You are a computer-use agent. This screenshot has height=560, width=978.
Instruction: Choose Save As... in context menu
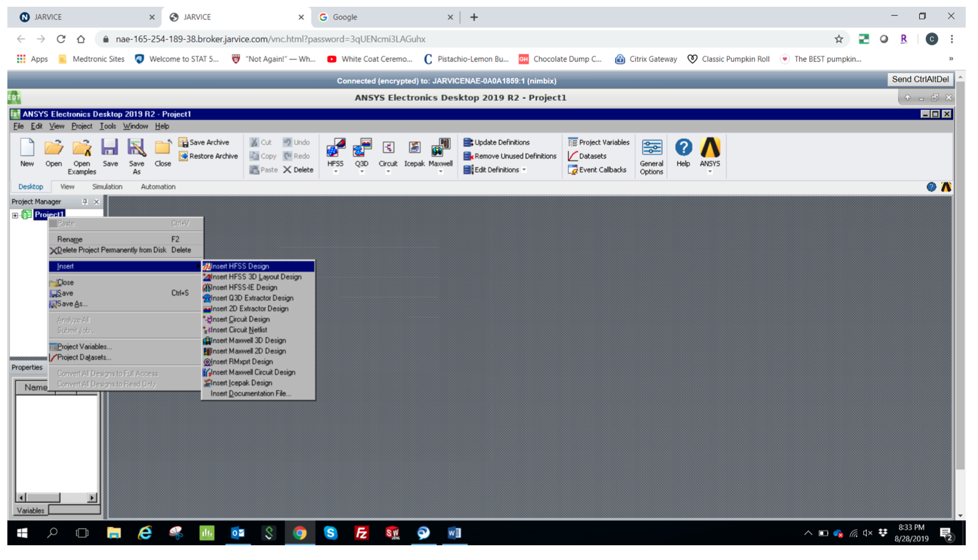[125, 304]
